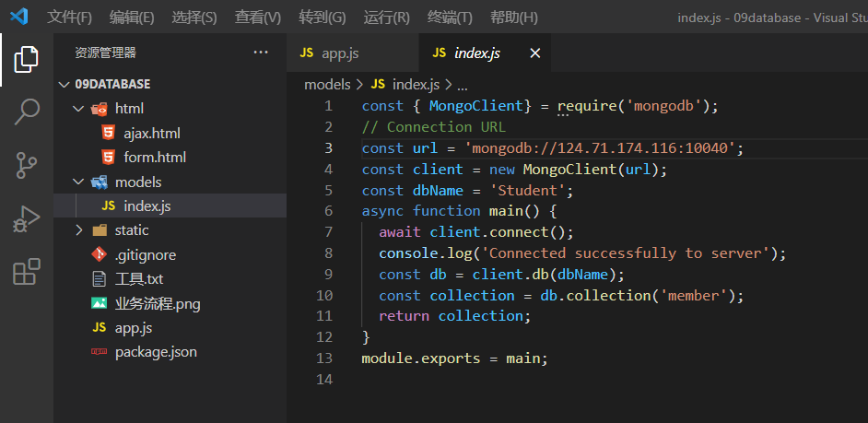Click the HTML5 icon of ajax.html
This screenshot has width=868, height=423.
108,133
